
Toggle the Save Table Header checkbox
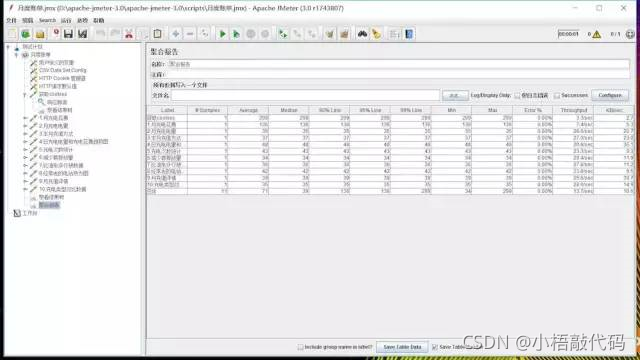(435, 347)
